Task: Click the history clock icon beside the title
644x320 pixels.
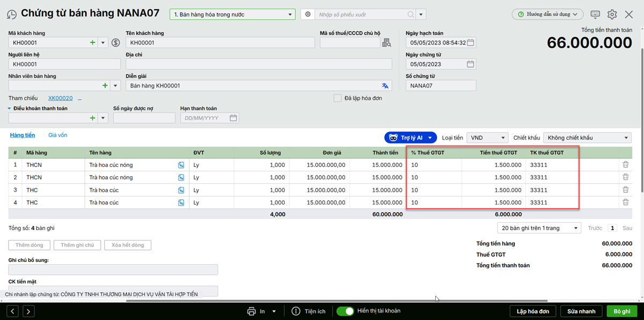Action: (x=11, y=14)
